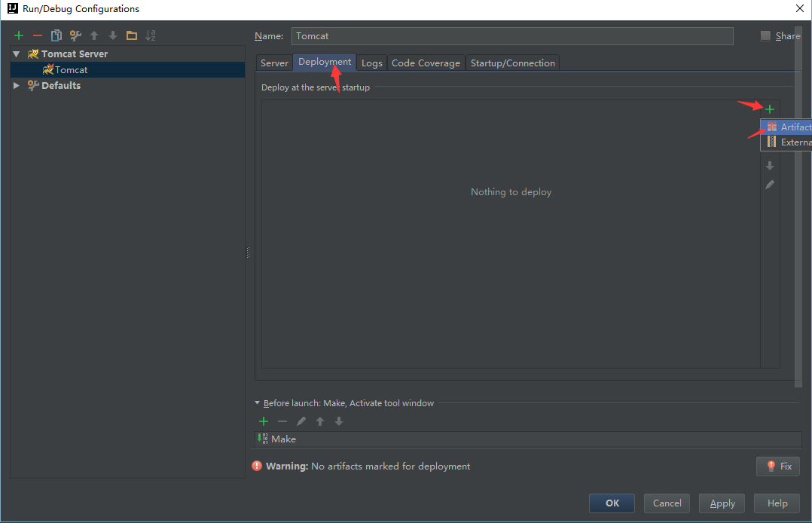Viewport: 812px width, 523px height.
Task: Select the Deployment tab
Action: point(325,62)
